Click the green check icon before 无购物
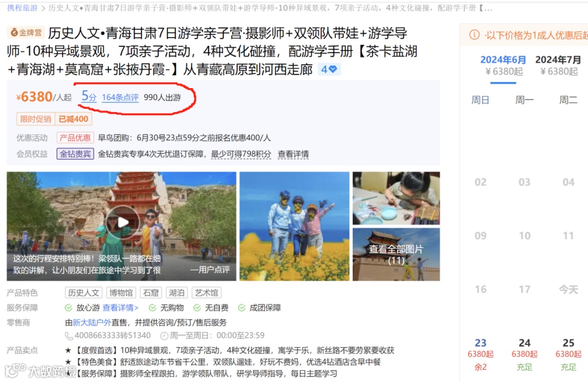Viewport: 588px width, 382px height. (x=152, y=308)
